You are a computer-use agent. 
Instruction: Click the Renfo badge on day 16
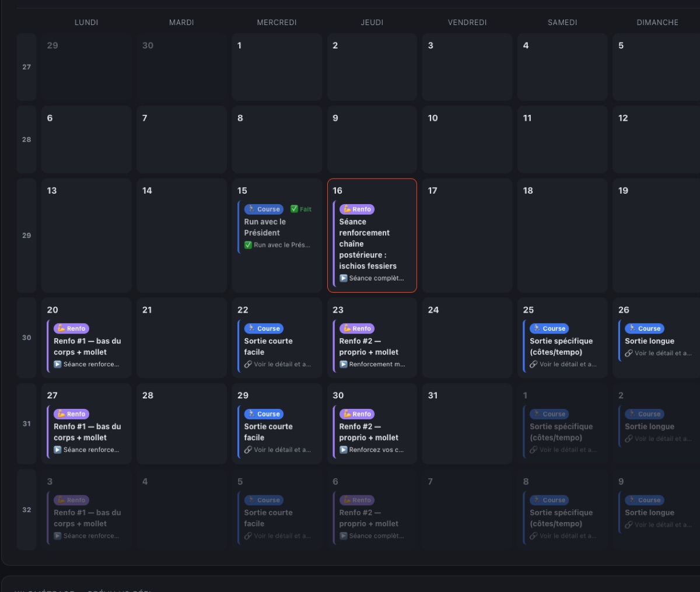tap(357, 209)
